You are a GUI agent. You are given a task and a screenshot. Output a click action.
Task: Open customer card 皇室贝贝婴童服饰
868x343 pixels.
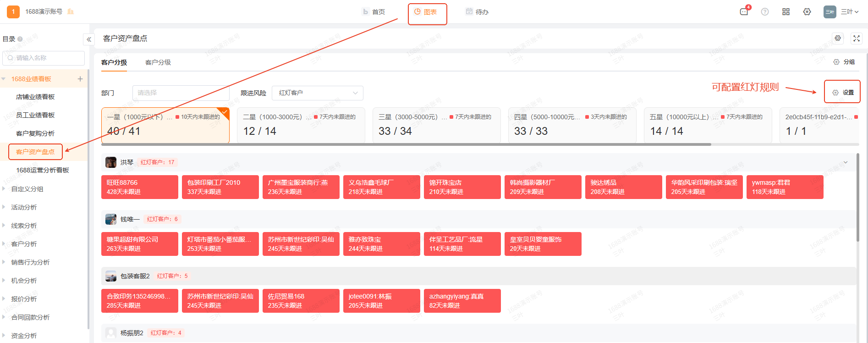click(x=543, y=244)
